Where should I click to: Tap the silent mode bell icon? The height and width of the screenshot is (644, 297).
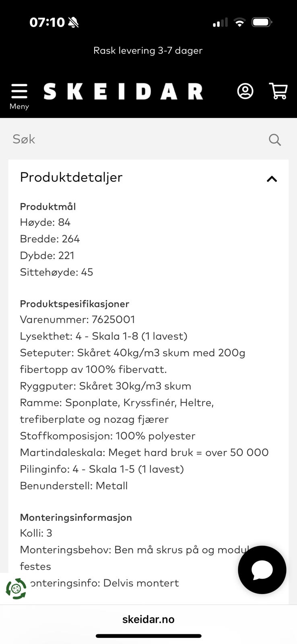[73, 23]
